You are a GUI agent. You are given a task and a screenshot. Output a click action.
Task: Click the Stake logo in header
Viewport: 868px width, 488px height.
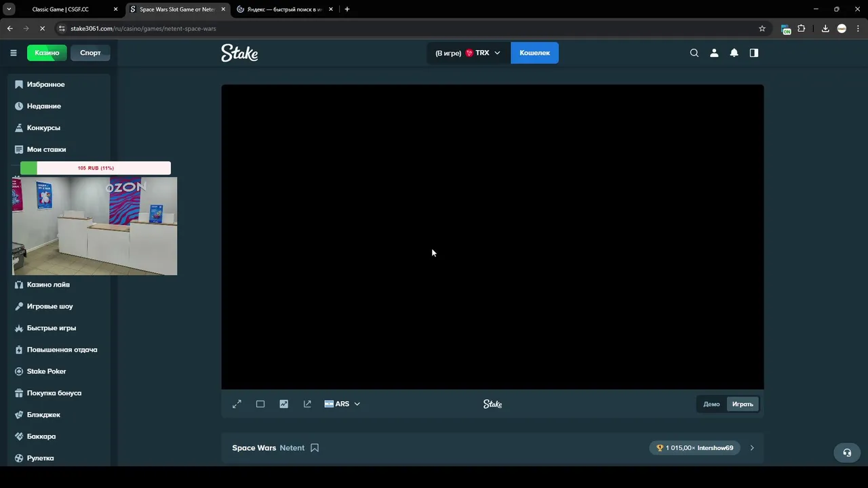pos(239,53)
